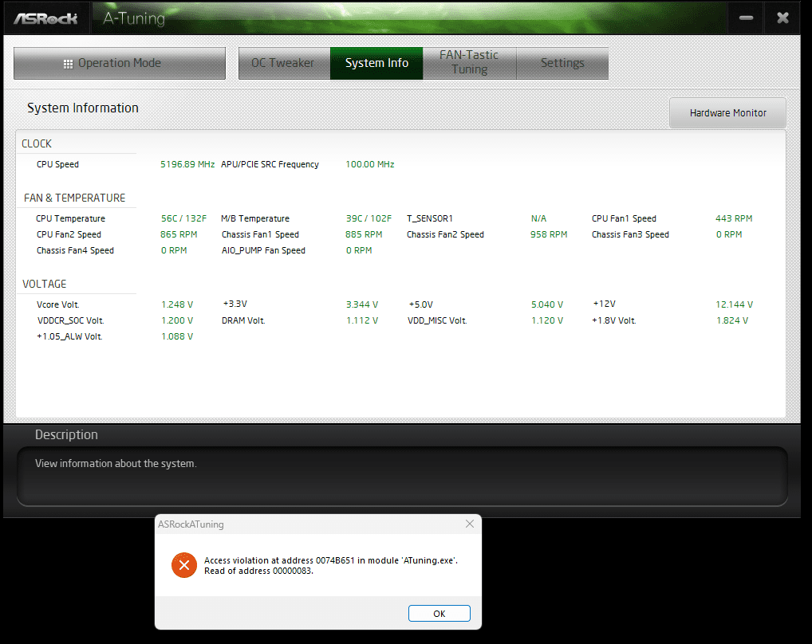Click the Chassis Fan4 Speed label

point(75,251)
